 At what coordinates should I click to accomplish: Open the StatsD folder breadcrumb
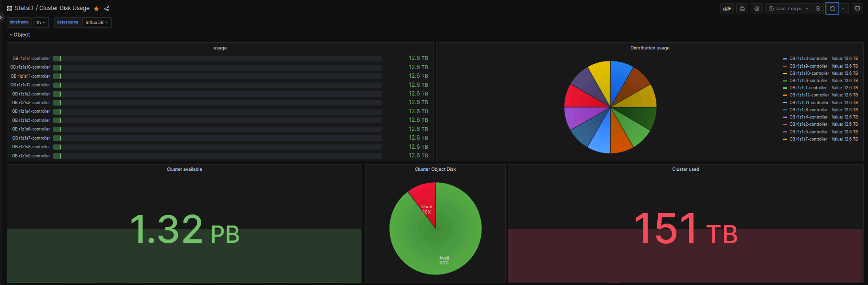coord(24,8)
